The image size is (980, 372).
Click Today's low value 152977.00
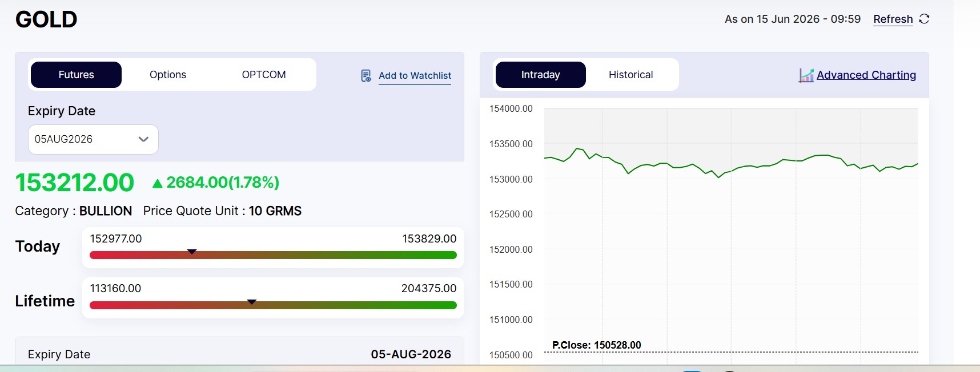click(116, 238)
